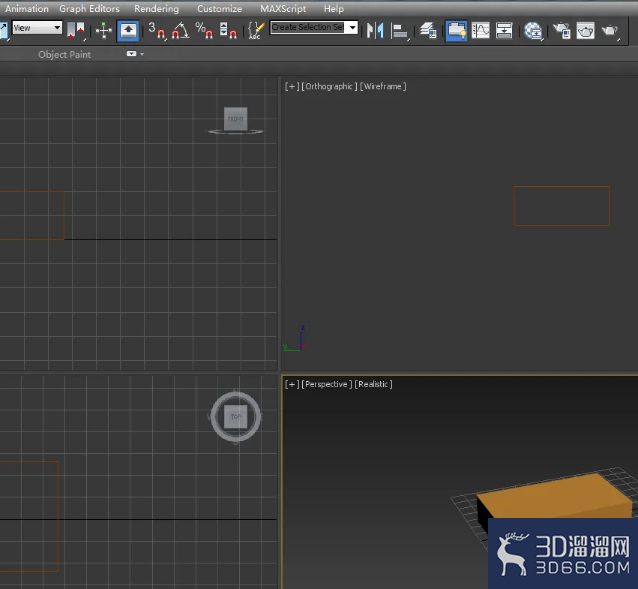638x589 pixels.
Task: Click the Mirror tool icon
Action: pos(375,31)
